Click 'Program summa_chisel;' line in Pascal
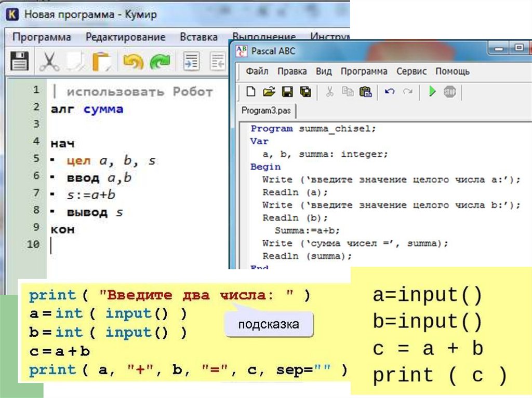This screenshot has width=532, height=398. pyautogui.click(x=313, y=129)
